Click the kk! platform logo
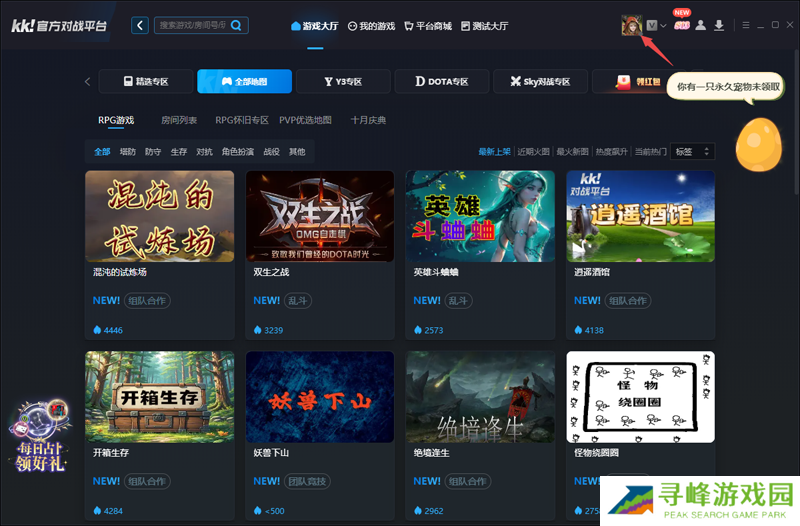Viewport: 800px width, 526px height. point(59,26)
